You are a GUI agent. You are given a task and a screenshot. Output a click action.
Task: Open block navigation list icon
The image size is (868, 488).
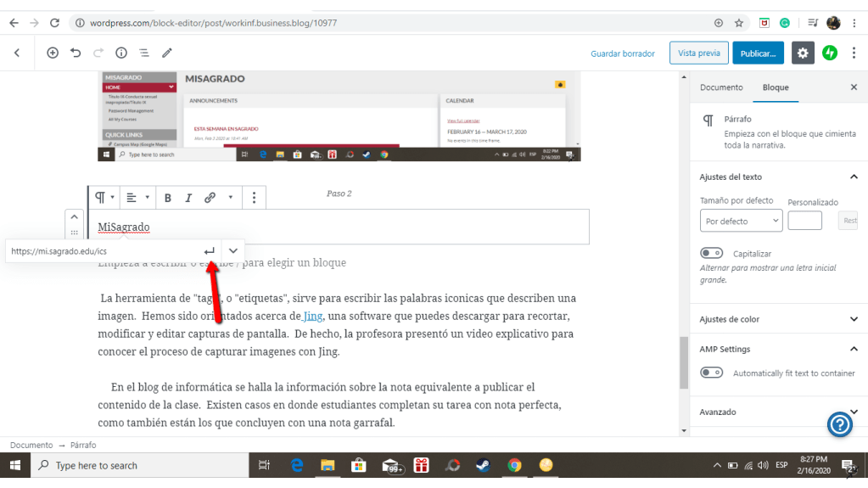[144, 53]
